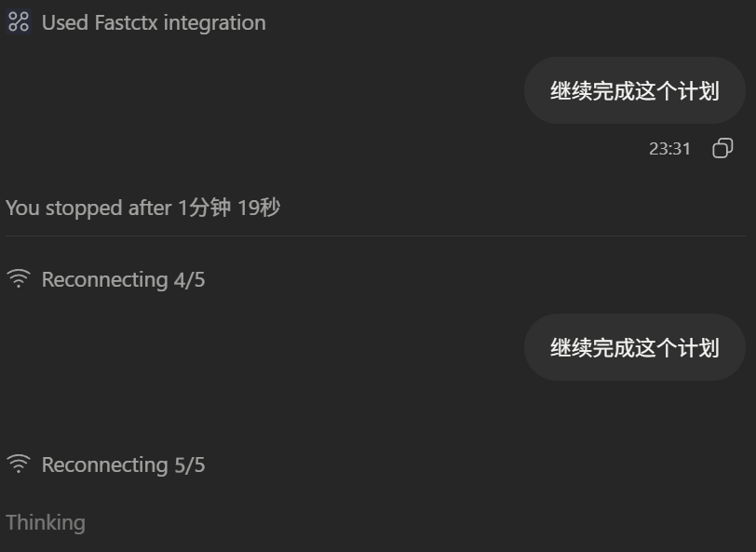Click the 5/5 retry counter
The height and width of the screenshot is (552, 756).
[x=190, y=464]
